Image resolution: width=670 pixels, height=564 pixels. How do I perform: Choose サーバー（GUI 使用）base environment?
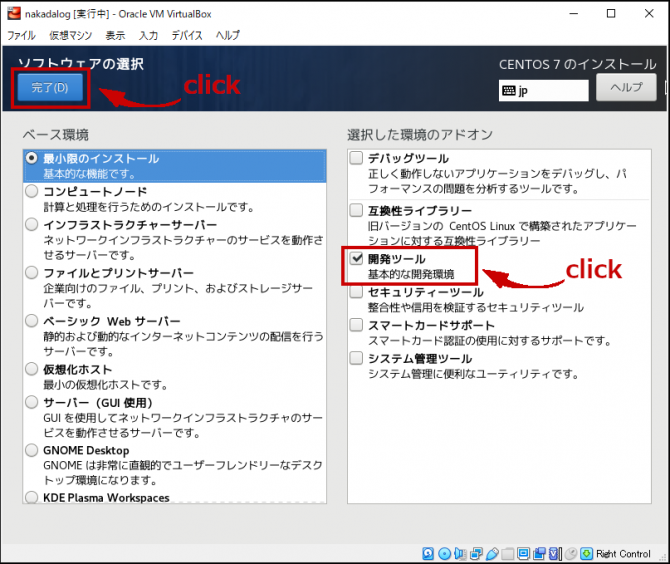coord(33,402)
